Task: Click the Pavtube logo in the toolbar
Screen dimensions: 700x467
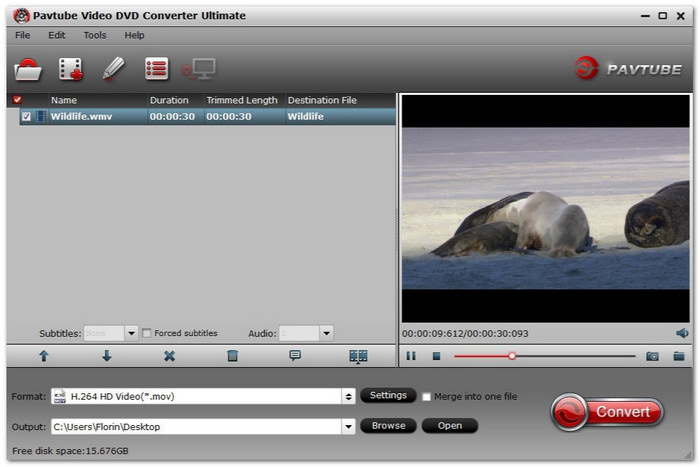Action: [x=628, y=68]
